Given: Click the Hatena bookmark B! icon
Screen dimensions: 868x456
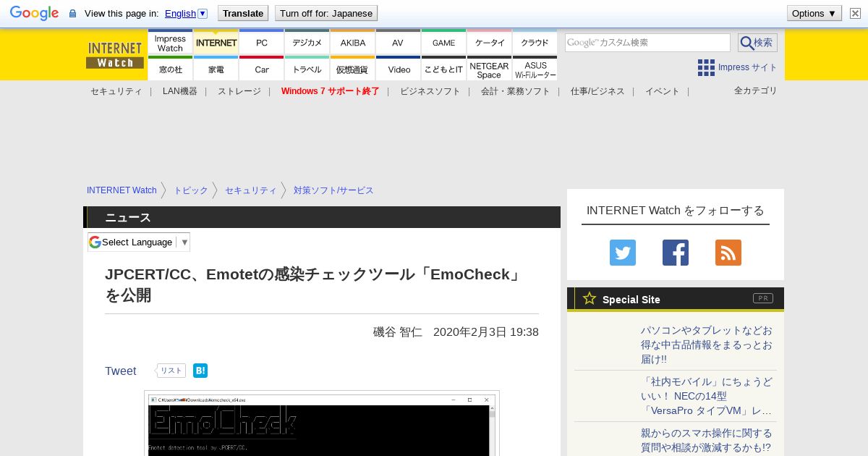Looking at the screenshot, I should [x=200, y=371].
